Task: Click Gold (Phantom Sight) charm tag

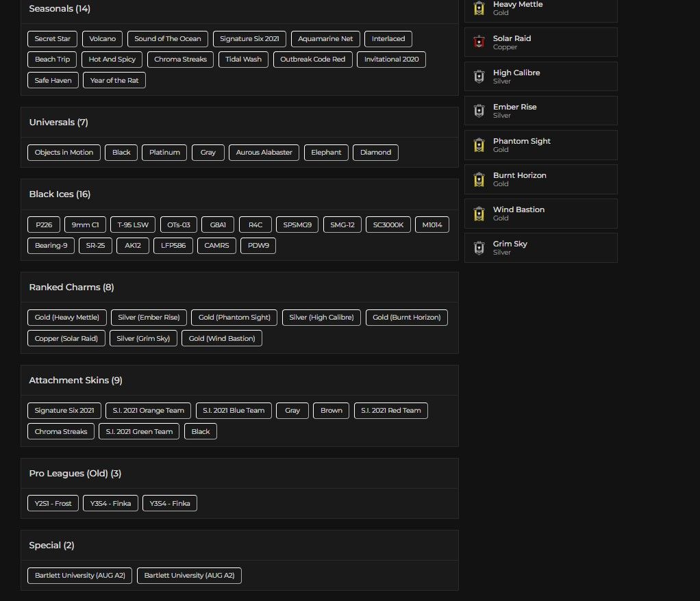Action: click(234, 318)
